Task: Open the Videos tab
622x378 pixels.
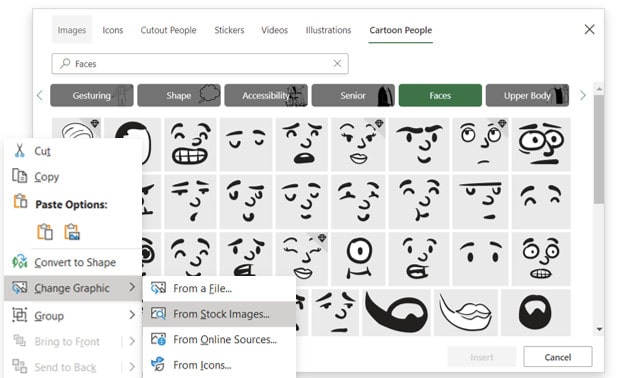Action: click(275, 30)
